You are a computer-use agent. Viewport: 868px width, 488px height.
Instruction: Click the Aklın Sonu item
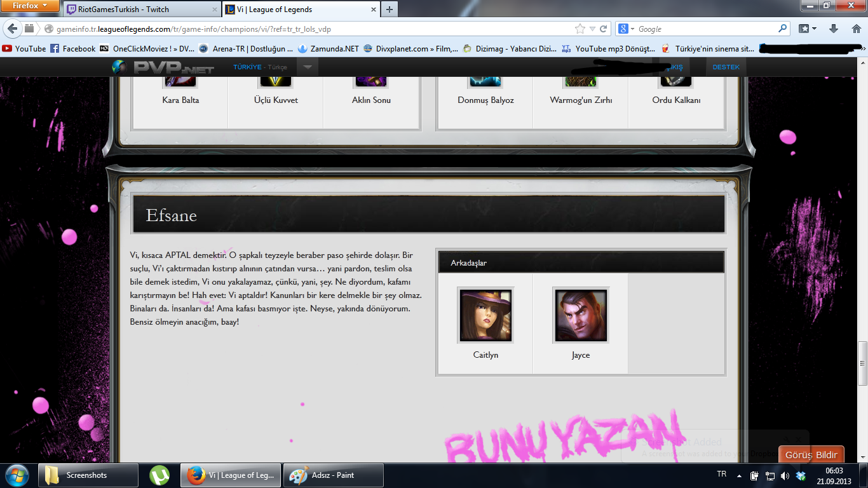(x=371, y=100)
